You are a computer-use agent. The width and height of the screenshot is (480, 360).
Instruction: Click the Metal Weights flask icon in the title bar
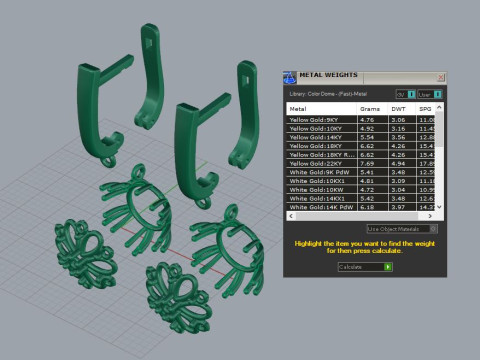289,78
